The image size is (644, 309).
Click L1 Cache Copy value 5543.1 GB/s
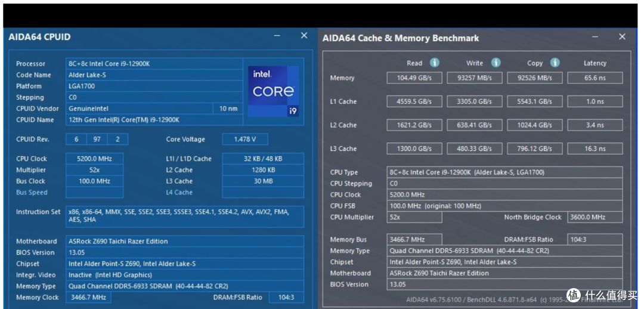click(534, 101)
